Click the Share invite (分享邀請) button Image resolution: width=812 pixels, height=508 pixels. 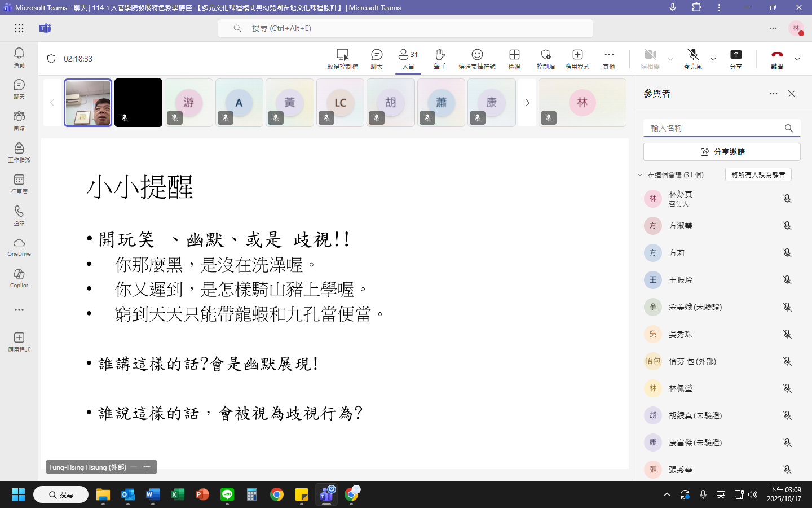(x=722, y=152)
